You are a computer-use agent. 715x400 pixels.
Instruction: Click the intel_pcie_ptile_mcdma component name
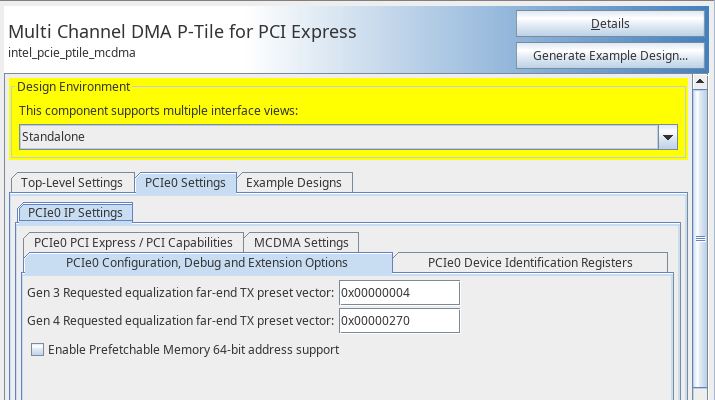pos(71,52)
